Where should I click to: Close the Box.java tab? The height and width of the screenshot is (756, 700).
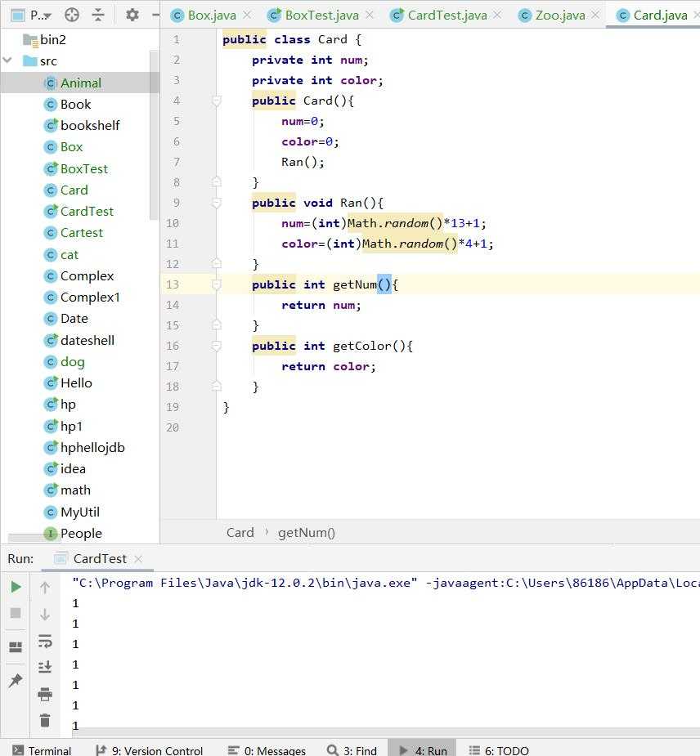pyautogui.click(x=247, y=15)
